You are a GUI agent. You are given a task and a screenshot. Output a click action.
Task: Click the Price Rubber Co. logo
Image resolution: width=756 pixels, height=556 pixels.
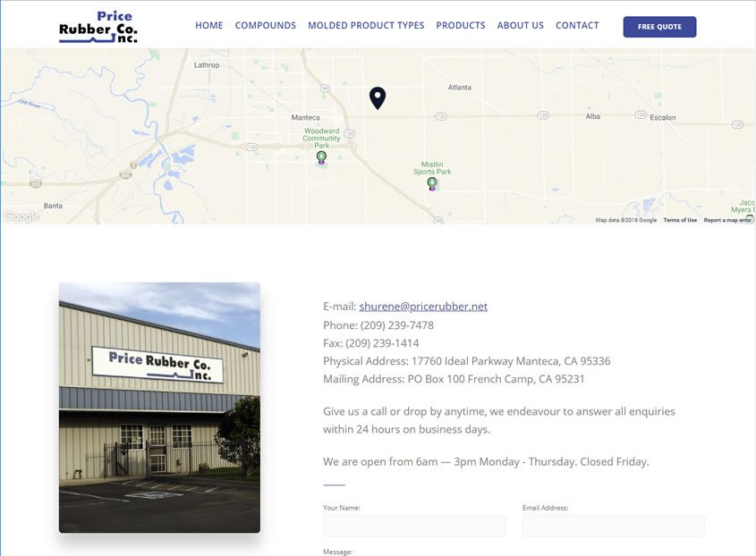[98, 27]
